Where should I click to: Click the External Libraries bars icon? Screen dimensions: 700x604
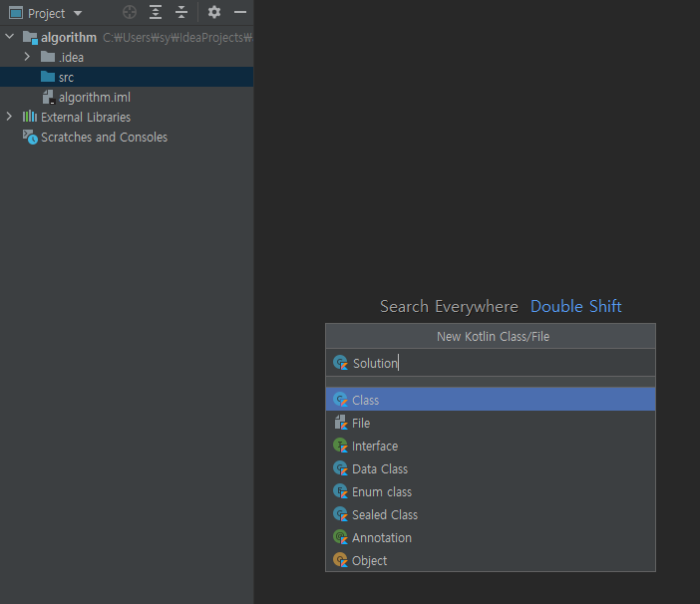pyautogui.click(x=30, y=117)
